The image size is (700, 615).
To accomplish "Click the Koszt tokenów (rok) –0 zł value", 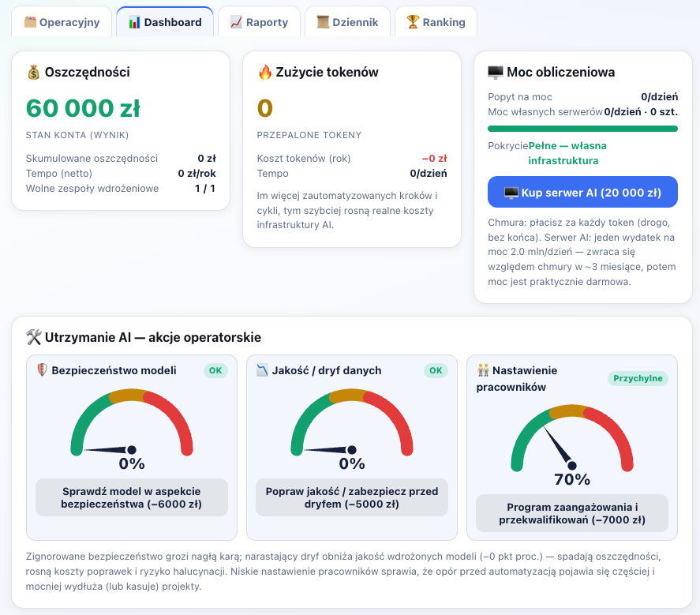I will click(434, 159).
